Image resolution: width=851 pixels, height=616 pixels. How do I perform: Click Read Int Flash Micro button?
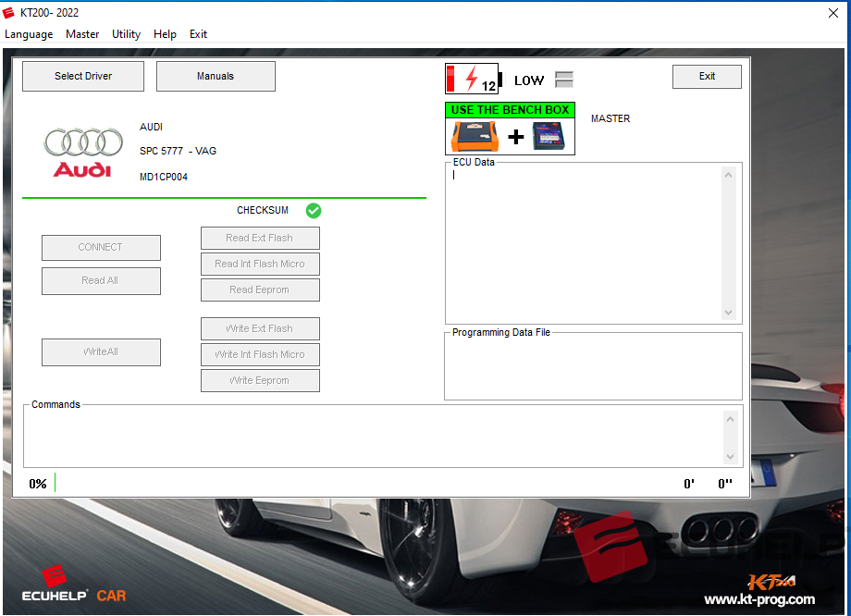[x=260, y=264]
